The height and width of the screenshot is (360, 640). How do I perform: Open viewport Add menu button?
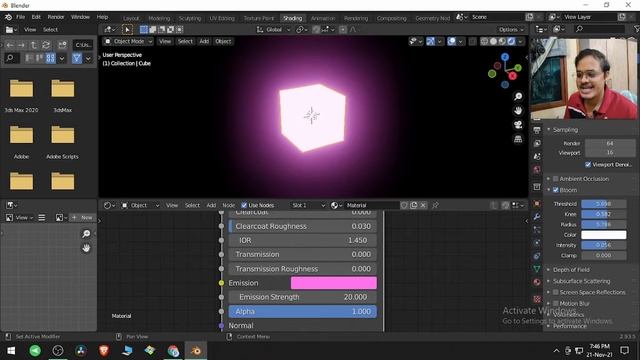[x=204, y=41]
